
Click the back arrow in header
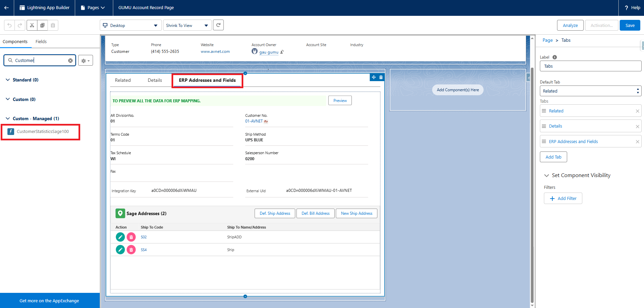pyautogui.click(x=6, y=7)
